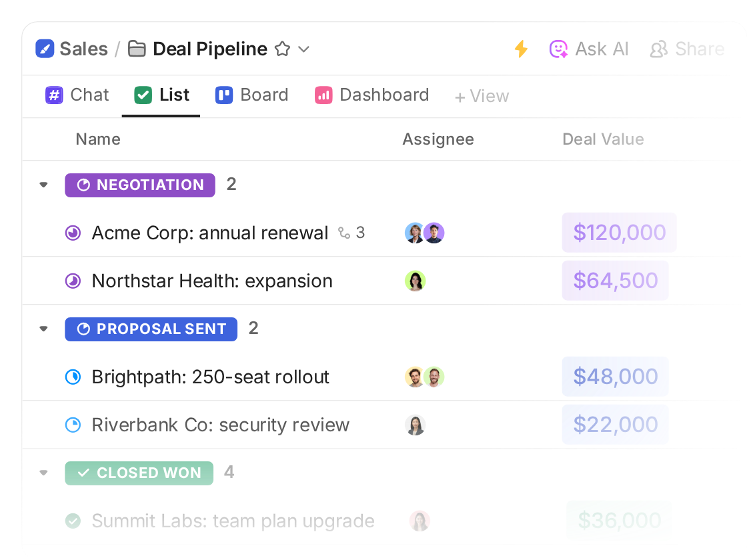Viewport: 747px width, 560px height.
Task: Click the CLOSED WON status badge
Action: 139,473
